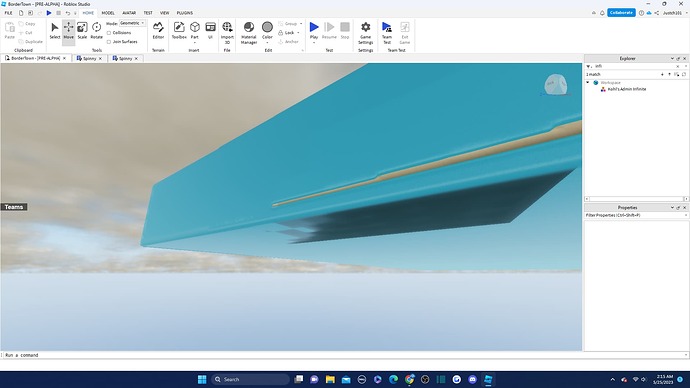Open Discord from the taskbar
Viewport: 690px width, 388px height.
tap(472, 379)
